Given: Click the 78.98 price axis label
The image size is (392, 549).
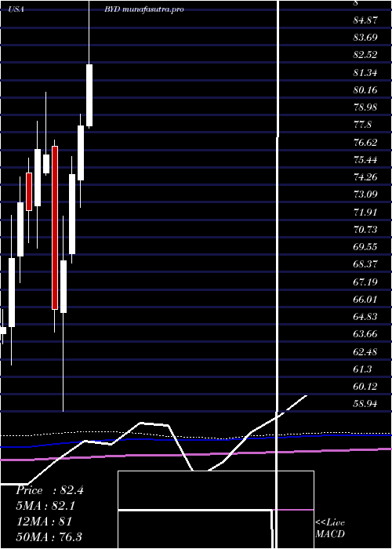Looking at the screenshot, I should point(365,107).
